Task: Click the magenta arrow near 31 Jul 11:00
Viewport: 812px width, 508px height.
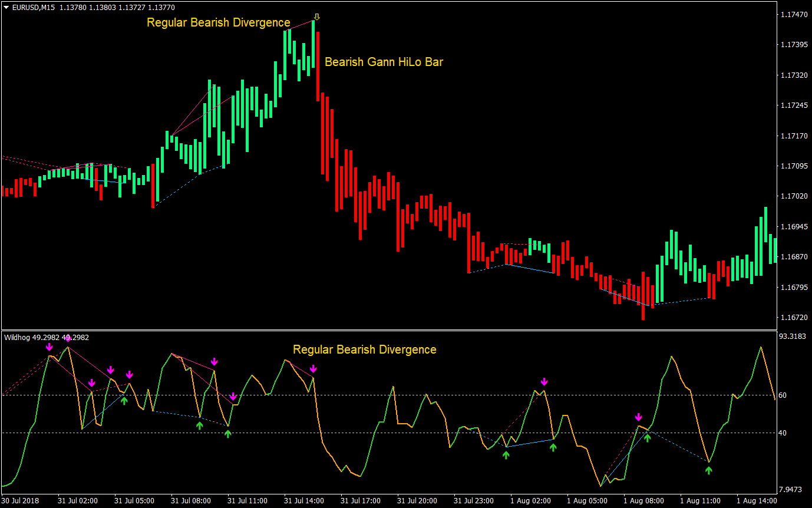Action: click(234, 397)
